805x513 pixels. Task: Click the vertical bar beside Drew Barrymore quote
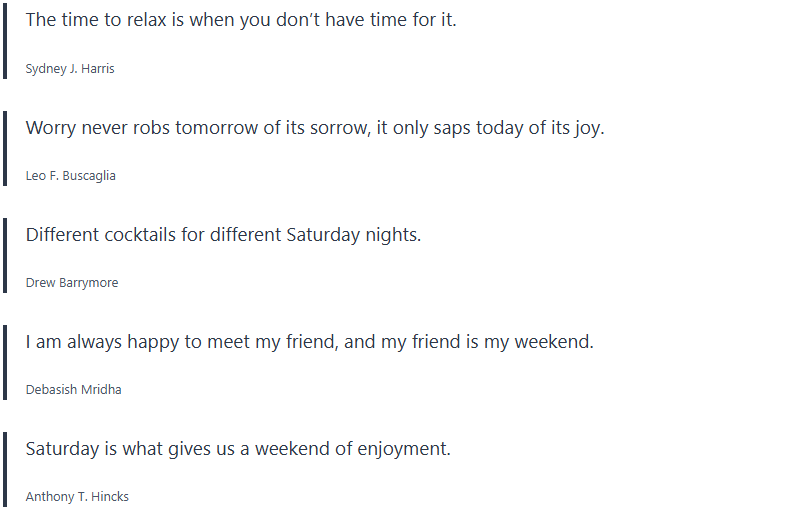tap(5, 255)
